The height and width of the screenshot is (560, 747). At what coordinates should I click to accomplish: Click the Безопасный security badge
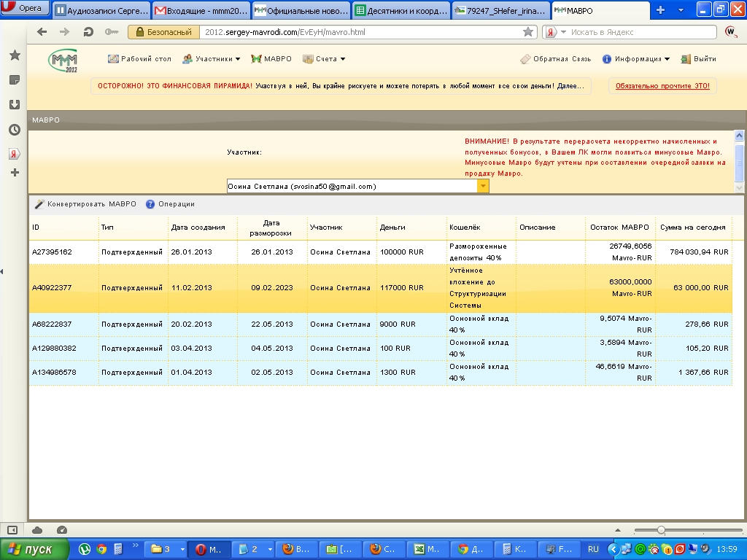163,32
